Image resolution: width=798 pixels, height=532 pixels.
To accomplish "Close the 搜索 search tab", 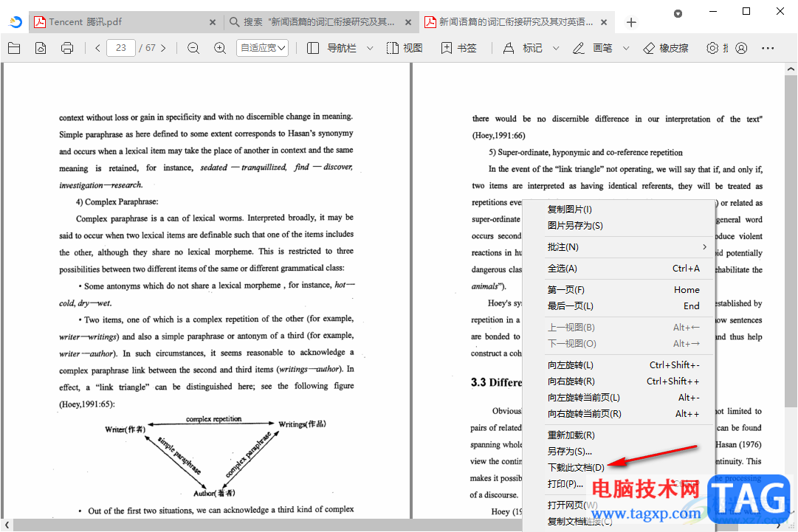I will click(x=408, y=22).
